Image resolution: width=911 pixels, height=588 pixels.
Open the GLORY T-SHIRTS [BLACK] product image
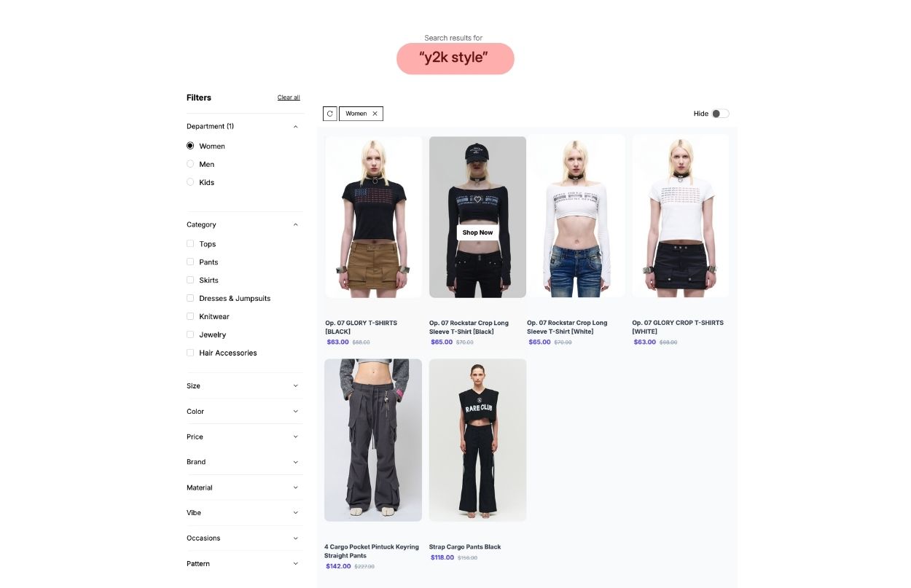pyautogui.click(x=374, y=217)
